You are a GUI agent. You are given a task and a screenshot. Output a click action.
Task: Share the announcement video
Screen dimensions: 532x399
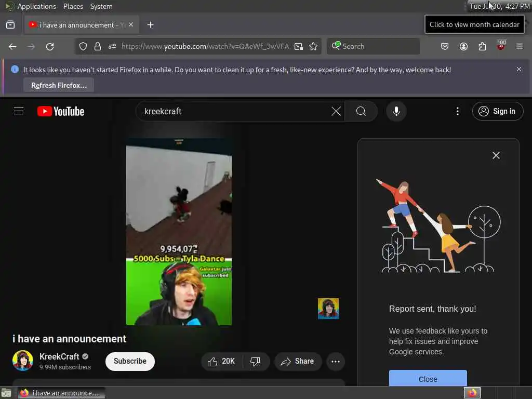[298, 362]
